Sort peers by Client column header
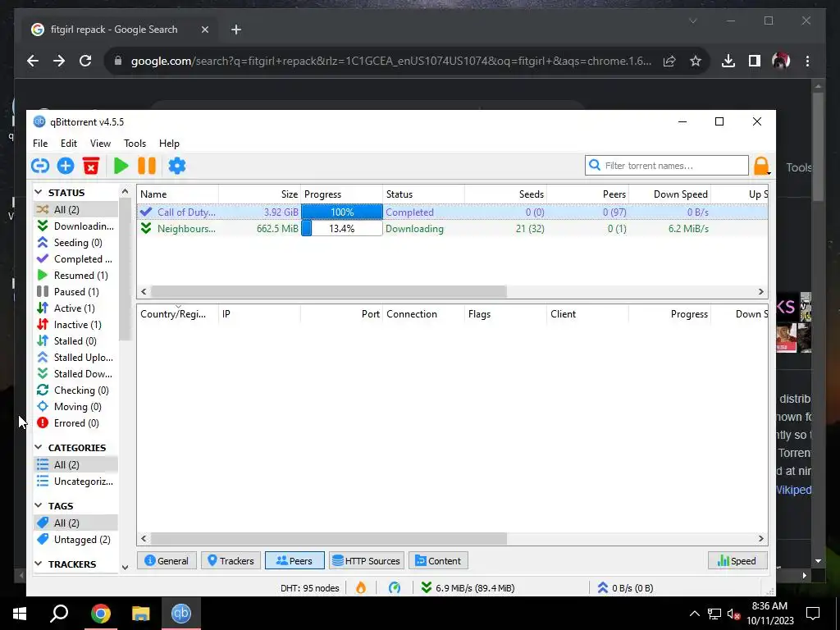840x630 pixels. point(587,314)
